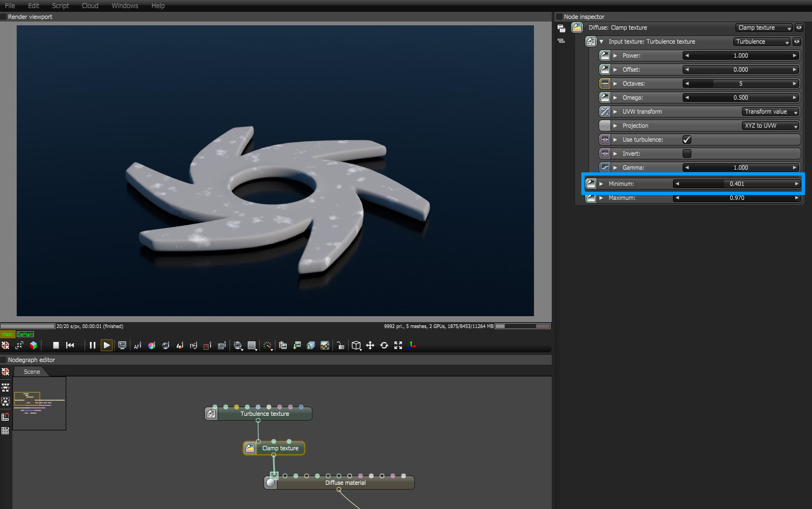The height and width of the screenshot is (509, 812).
Task: Select the Clamp texture node in graph
Action: click(x=274, y=448)
